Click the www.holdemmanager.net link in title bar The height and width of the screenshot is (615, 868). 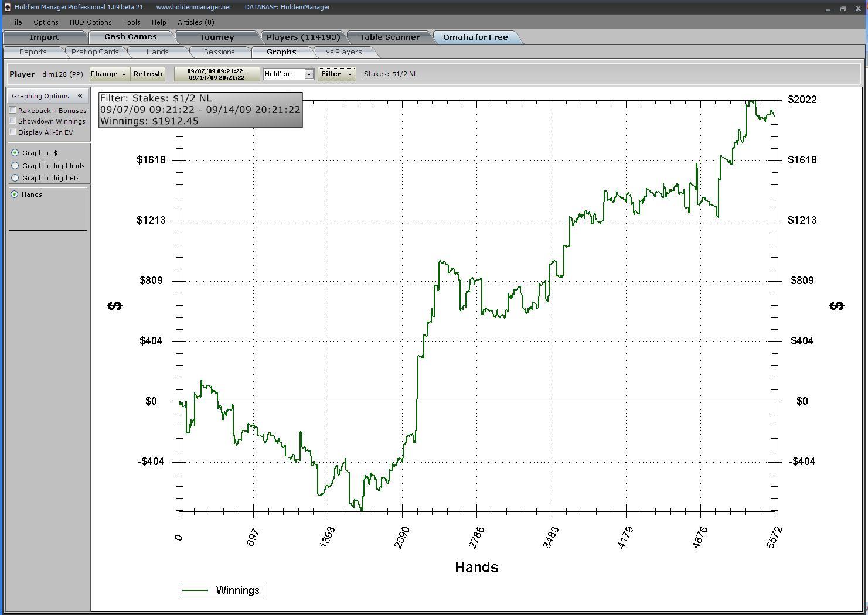[194, 7]
